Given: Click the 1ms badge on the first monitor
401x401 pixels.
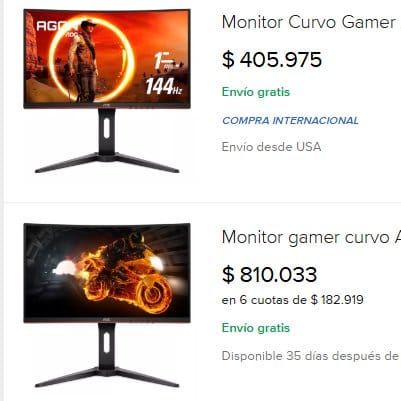Looking at the screenshot, I should (x=166, y=61).
